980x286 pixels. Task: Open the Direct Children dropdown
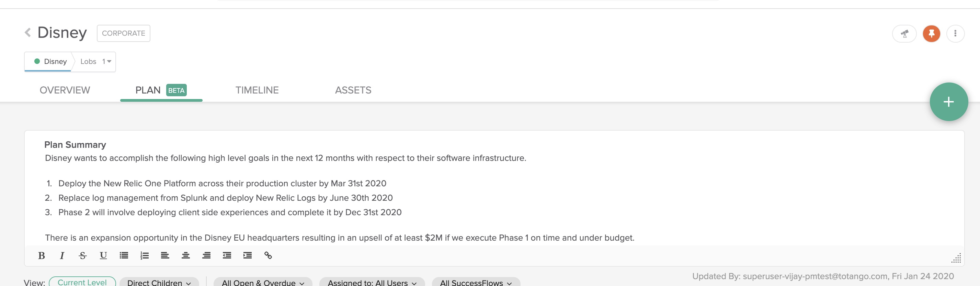pos(159,283)
